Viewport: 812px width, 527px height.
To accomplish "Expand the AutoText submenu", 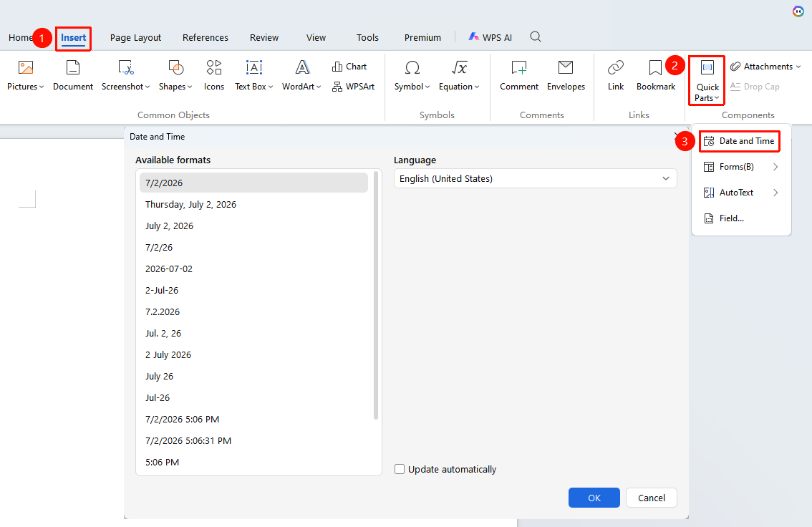I will 741,193.
